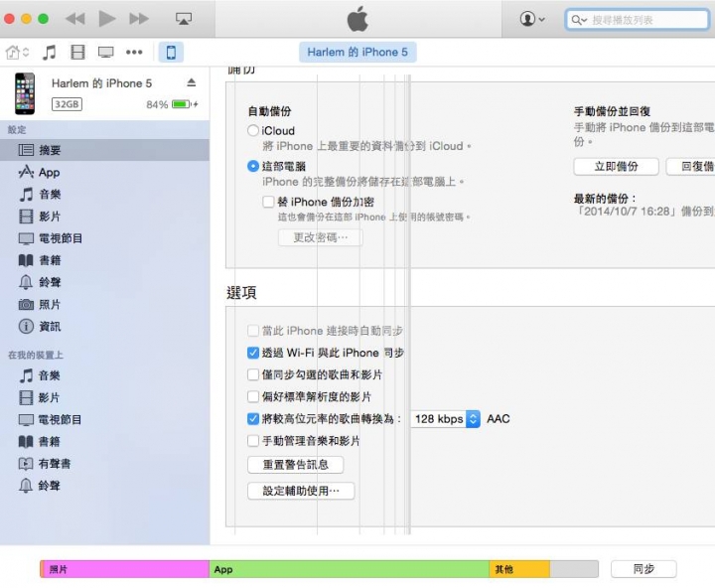Viewport: 715px width, 588px height.
Task: Click the play button
Action: [107, 19]
